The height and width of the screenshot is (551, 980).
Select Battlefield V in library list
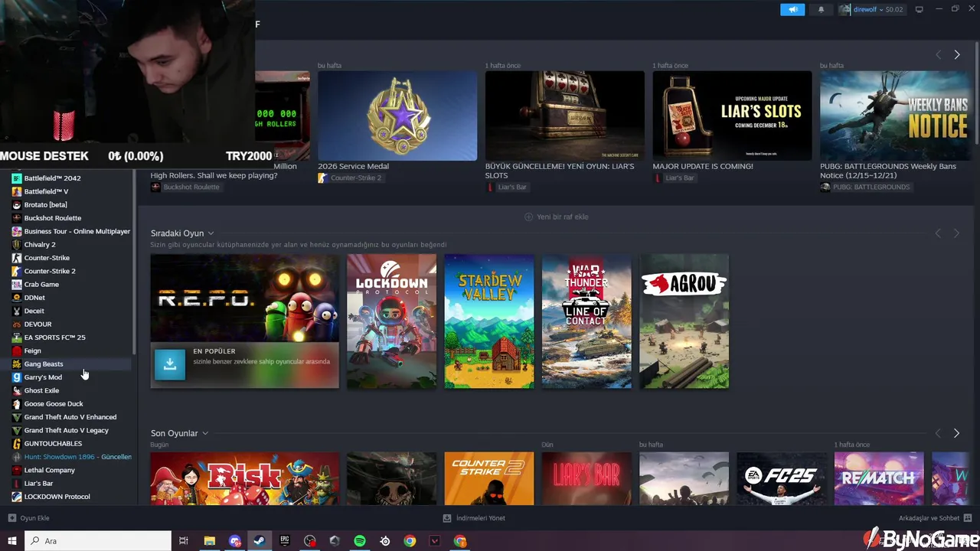point(46,191)
